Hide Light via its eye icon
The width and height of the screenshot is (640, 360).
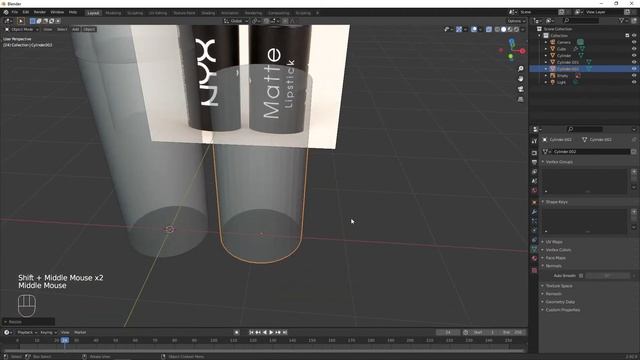point(634,82)
